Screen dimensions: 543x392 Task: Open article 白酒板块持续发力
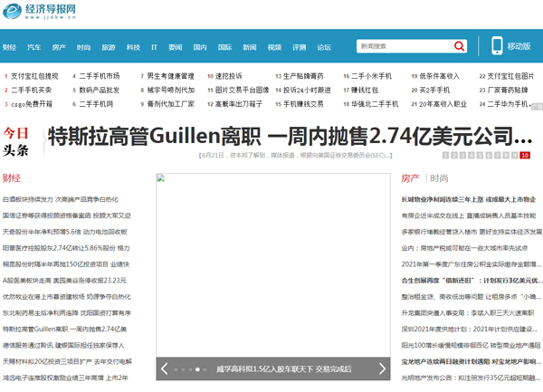(x=61, y=199)
